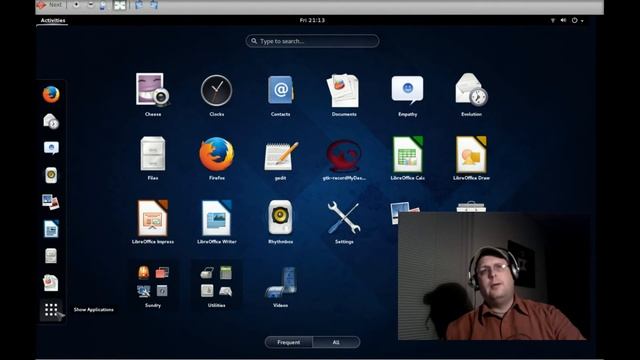This screenshot has width=640, height=360.
Task: Click the network status icon
Action: (553, 20)
